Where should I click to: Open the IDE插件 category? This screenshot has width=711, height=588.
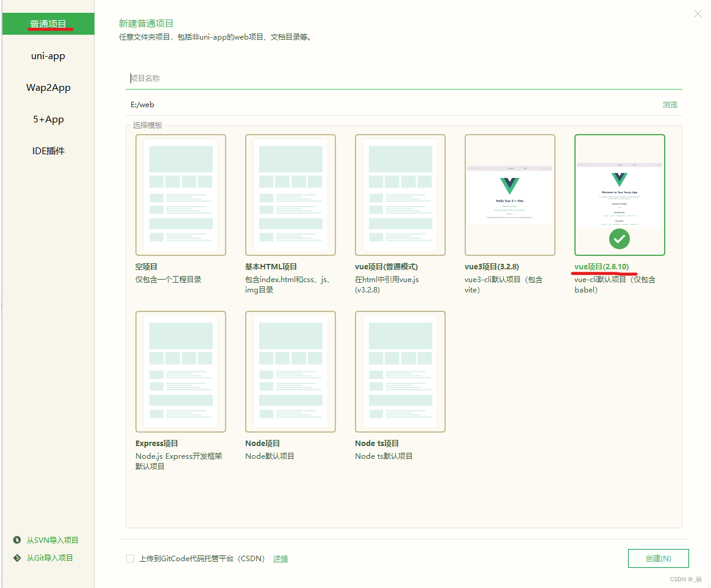coord(48,151)
